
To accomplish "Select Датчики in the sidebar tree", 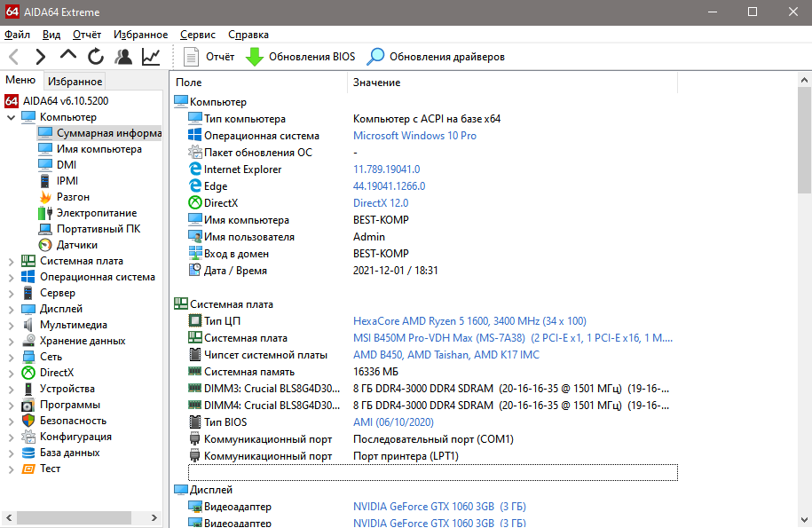I will point(76,245).
